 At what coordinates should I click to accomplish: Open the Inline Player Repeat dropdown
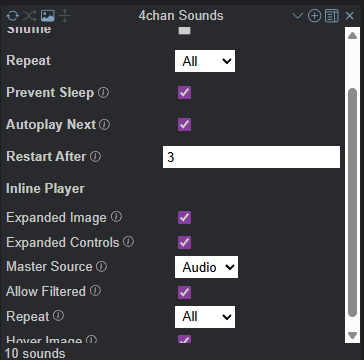tap(205, 317)
